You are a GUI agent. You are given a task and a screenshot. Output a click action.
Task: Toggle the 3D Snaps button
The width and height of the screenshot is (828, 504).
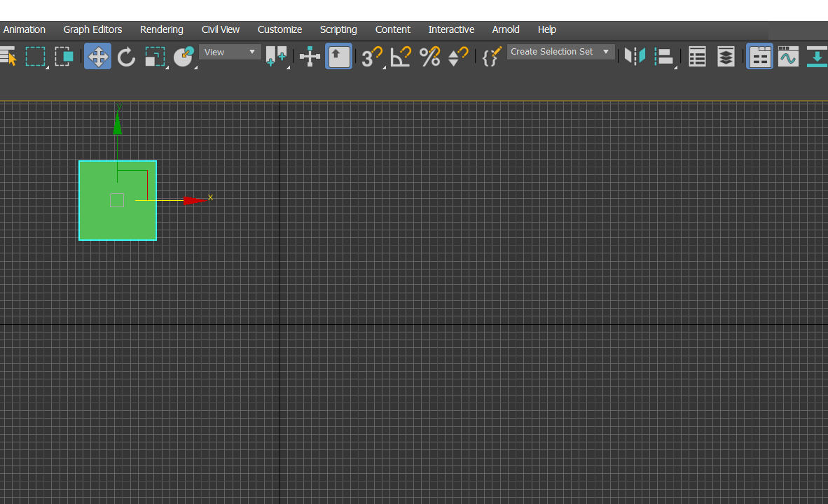pyautogui.click(x=371, y=57)
